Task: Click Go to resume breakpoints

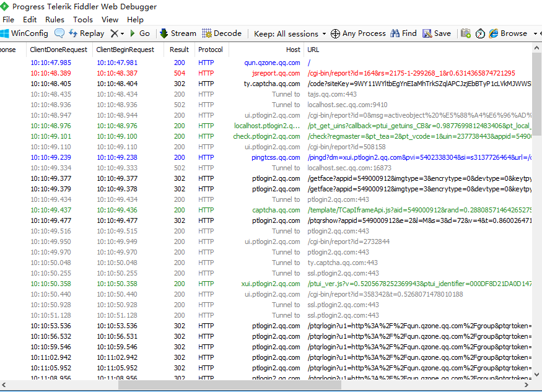Action: pyautogui.click(x=140, y=33)
